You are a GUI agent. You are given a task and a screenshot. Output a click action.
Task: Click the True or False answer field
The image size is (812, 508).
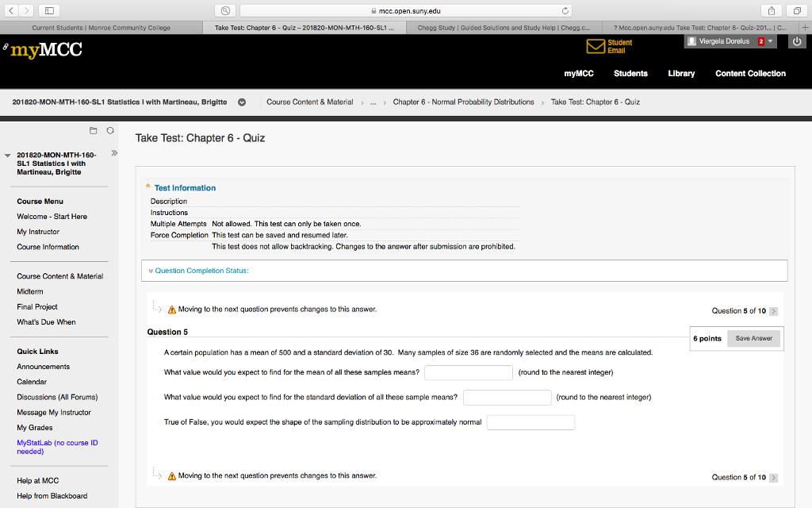530,422
